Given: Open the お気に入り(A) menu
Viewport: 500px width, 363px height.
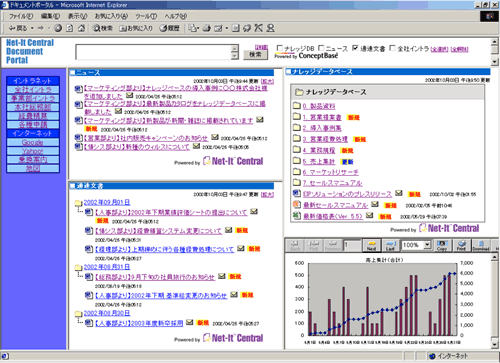Looking at the screenshot, I should tap(111, 16).
